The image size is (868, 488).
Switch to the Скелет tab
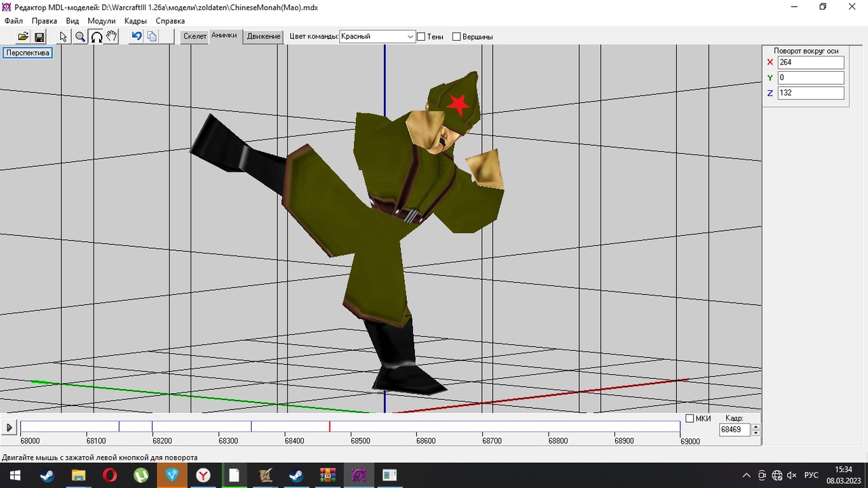[195, 37]
